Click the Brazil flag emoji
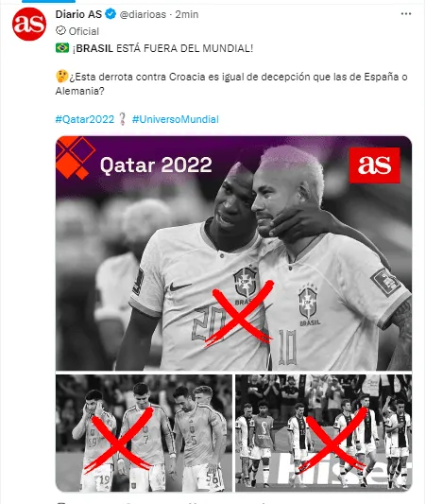The width and height of the screenshot is (426, 504). coord(62,48)
